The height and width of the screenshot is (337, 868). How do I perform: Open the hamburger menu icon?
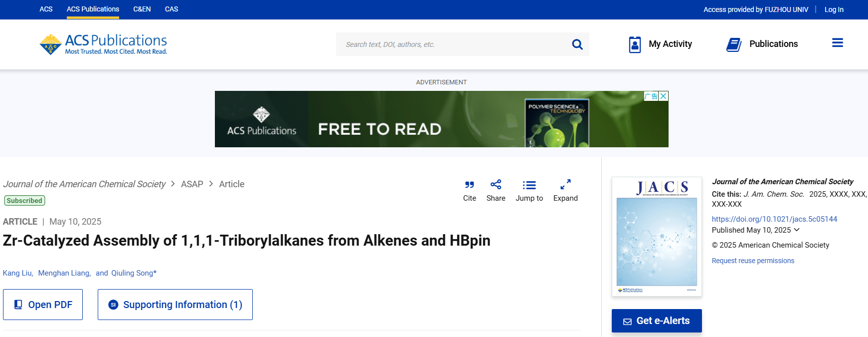click(x=837, y=43)
